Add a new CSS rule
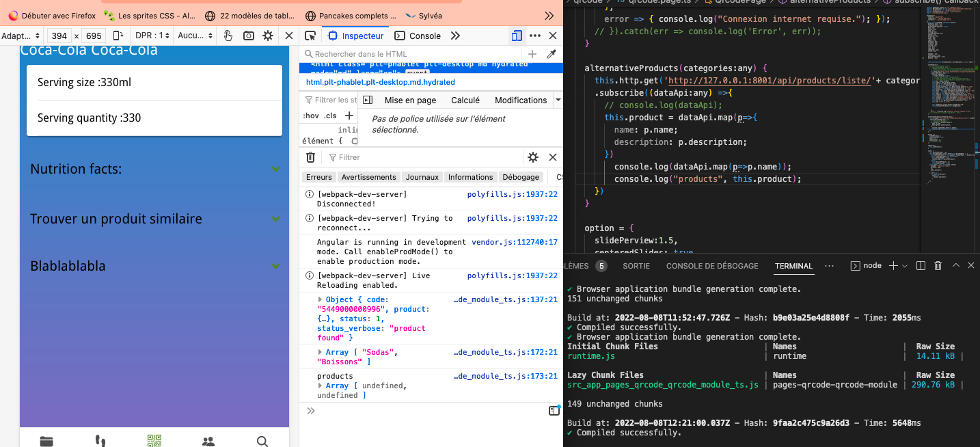 point(349,116)
